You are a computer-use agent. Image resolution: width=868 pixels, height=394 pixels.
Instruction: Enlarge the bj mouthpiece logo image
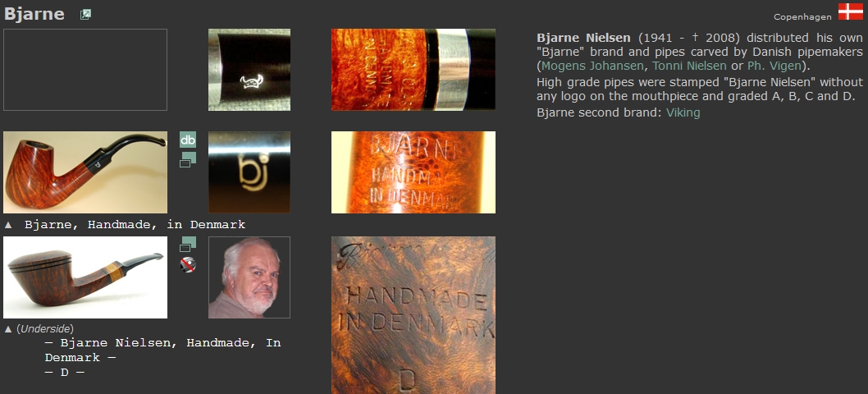click(x=249, y=172)
